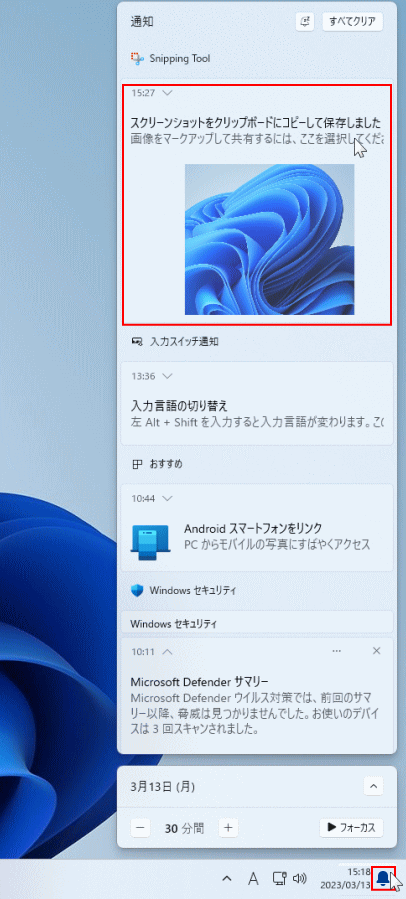
Task: Click the おすすめ header icon
Action: coord(136,464)
